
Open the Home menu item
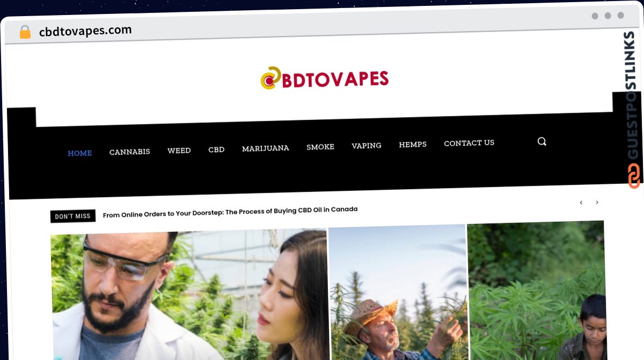[79, 153]
